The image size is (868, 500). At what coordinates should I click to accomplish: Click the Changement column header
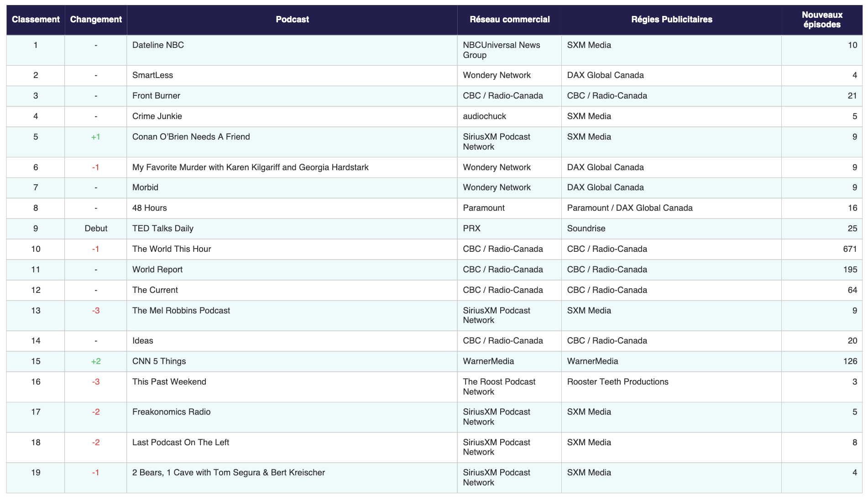point(96,19)
